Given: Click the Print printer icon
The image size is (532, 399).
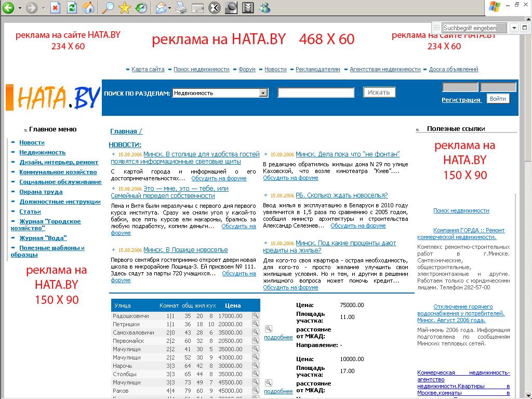Looking at the screenshot, I should pyautogui.click(x=181, y=7).
